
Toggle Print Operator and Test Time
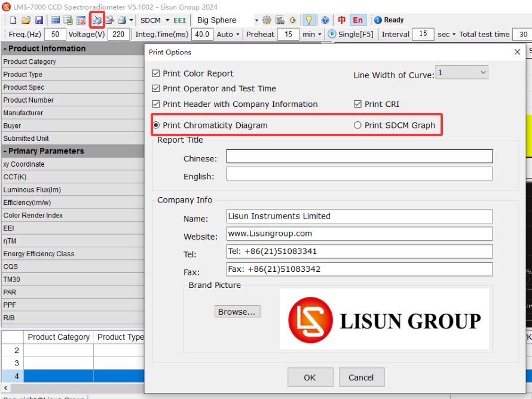156,88
